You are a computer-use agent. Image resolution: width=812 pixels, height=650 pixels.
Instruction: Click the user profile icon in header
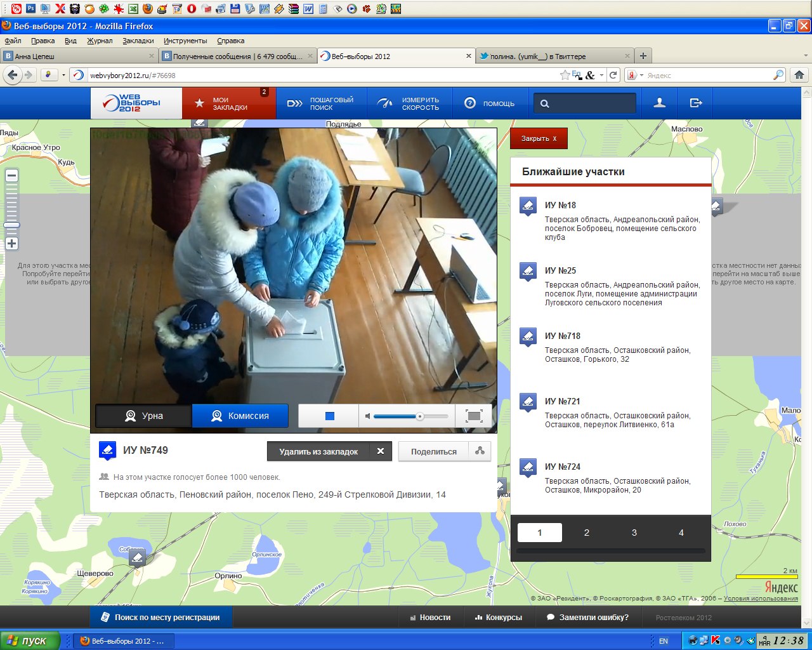660,103
